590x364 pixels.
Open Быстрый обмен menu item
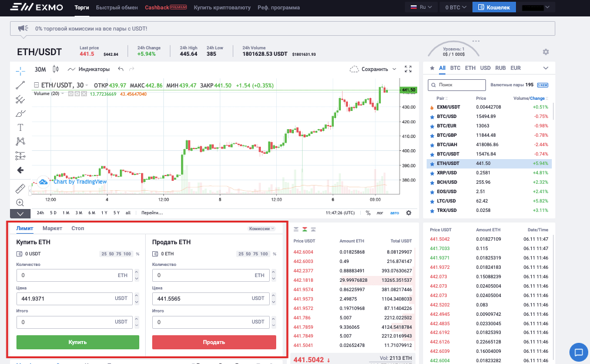[x=116, y=8]
